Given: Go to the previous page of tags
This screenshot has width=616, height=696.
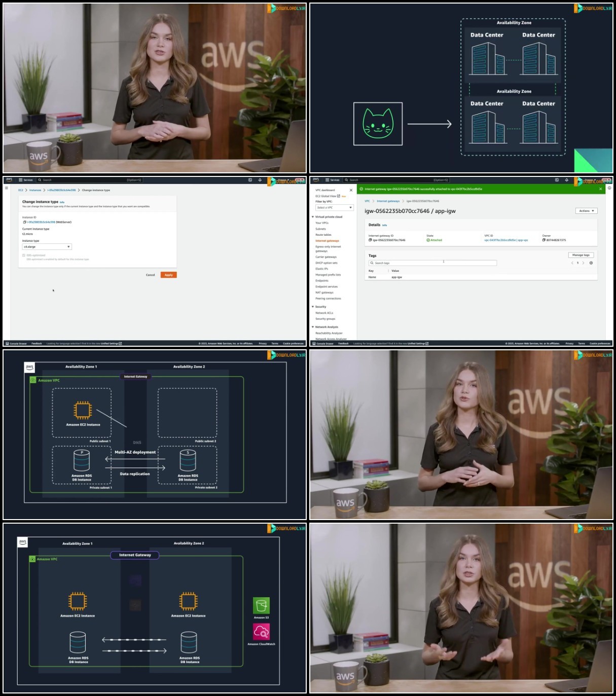Looking at the screenshot, I should 572,263.
